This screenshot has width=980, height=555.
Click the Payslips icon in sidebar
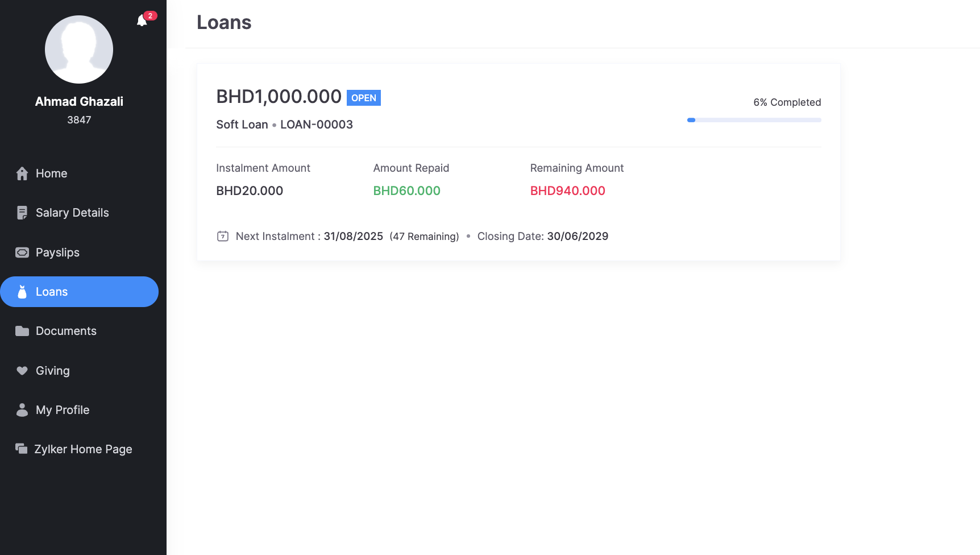(22, 252)
